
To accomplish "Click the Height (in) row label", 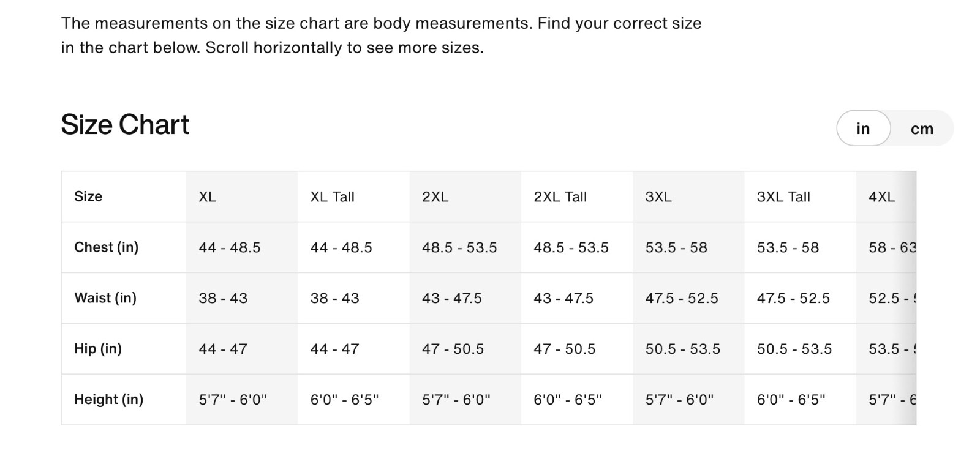I will 109,400.
